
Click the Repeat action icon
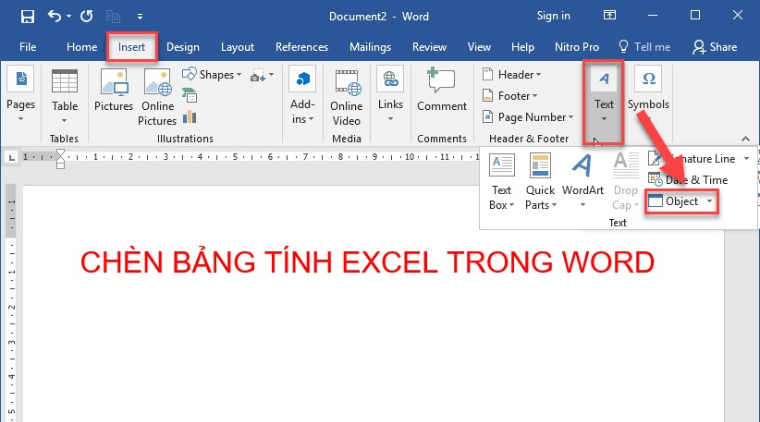pyautogui.click(x=87, y=16)
